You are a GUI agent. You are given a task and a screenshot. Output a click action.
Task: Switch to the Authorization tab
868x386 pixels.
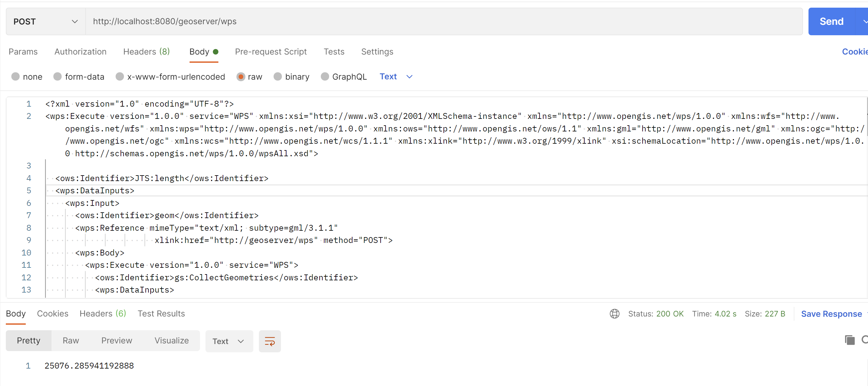(80, 51)
